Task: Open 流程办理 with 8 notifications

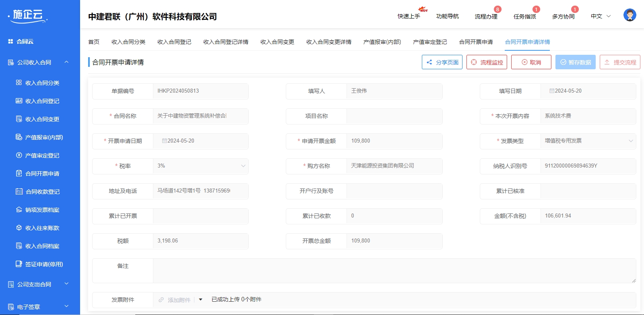Action: 486,16
